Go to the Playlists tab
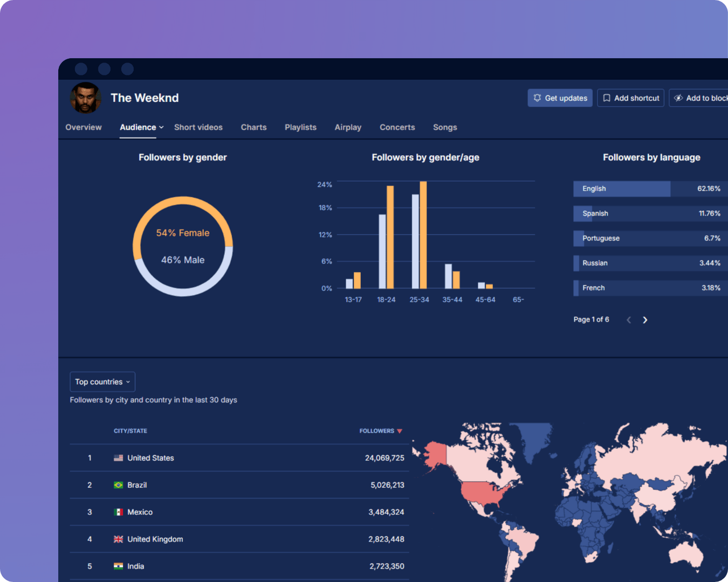The width and height of the screenshot is (728, 582). point(300,127)
